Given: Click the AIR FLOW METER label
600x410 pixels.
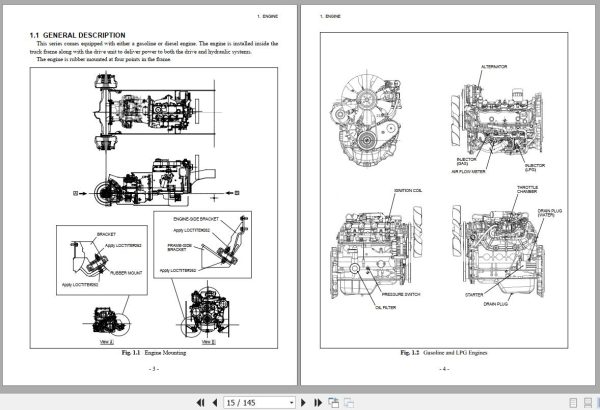Looking at the screenshot, I should pos(468,172).
